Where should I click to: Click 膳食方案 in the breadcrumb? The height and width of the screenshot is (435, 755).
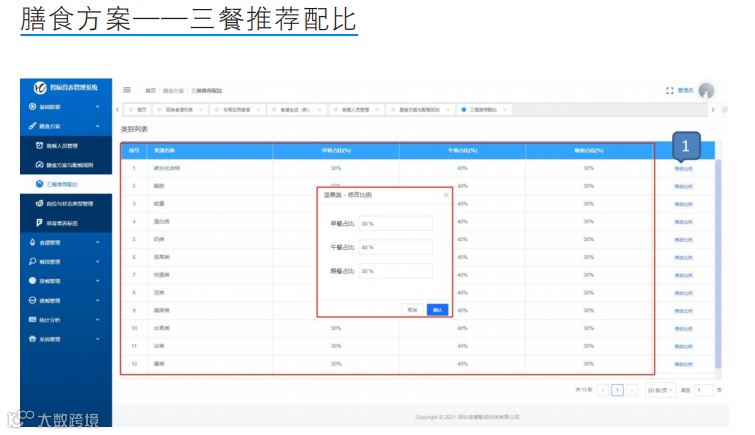click(x=173, y=91)
